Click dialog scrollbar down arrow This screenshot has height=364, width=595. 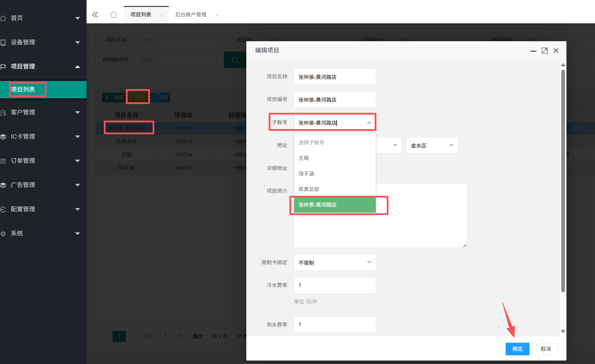coord(563,331)
